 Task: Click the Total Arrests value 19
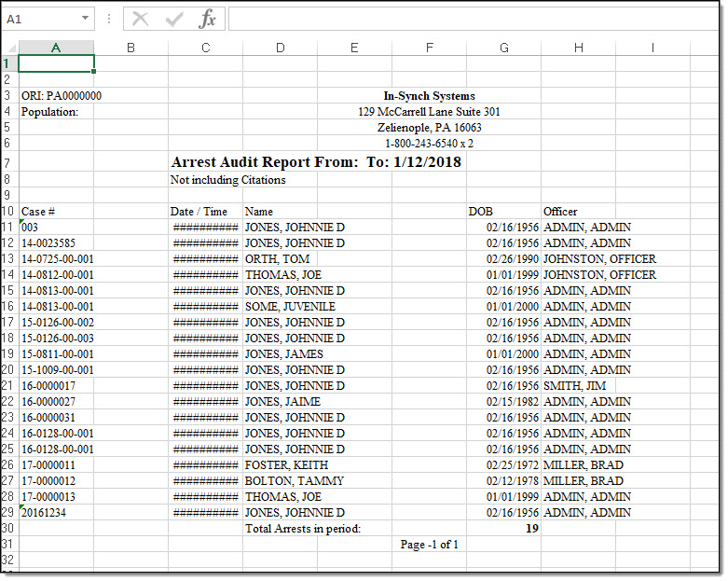click(530, 529)
